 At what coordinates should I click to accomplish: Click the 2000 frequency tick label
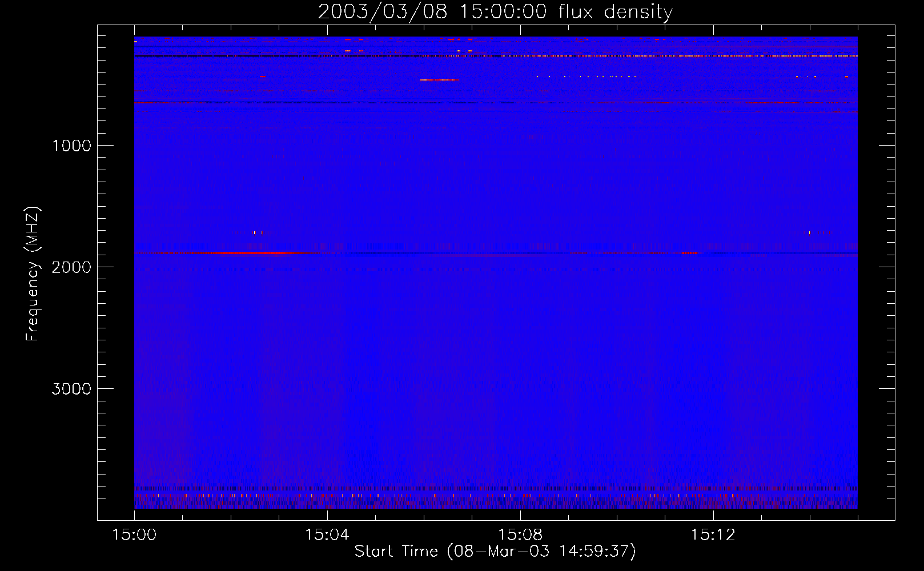71,267
